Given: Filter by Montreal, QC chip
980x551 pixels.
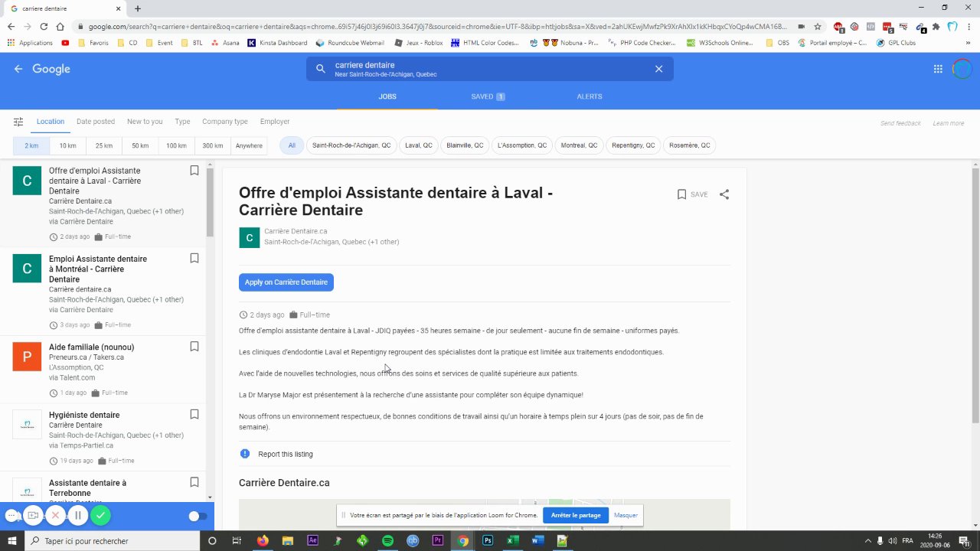Looking at the screenshot, I should [580, 145].
